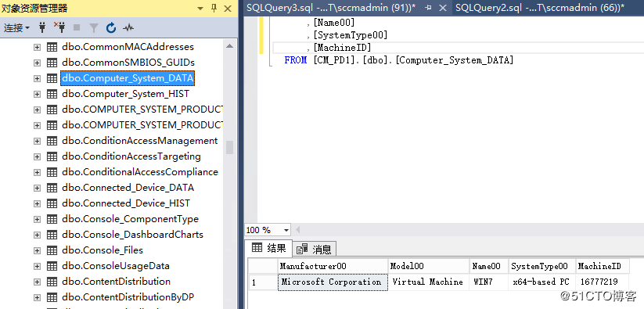The height and width of the screenshot is (309, 644).
Task: Click the filter funnel icon
Action: click(94, 28)
